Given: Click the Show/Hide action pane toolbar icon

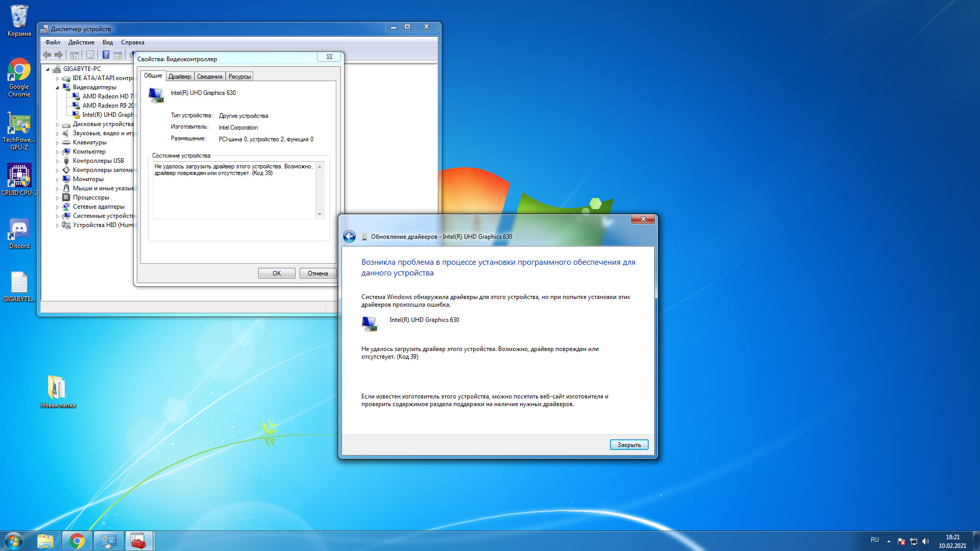Looking at the screenshot, I should 118,55.
